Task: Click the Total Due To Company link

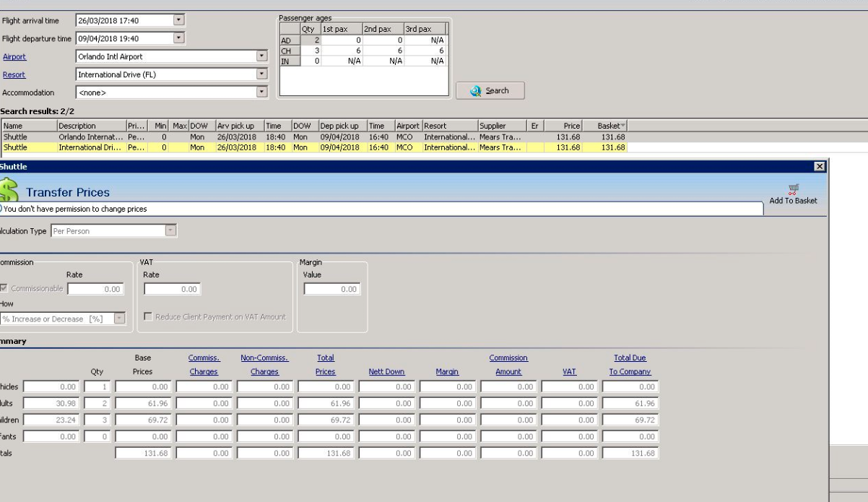Action: [x=630, y=365]
